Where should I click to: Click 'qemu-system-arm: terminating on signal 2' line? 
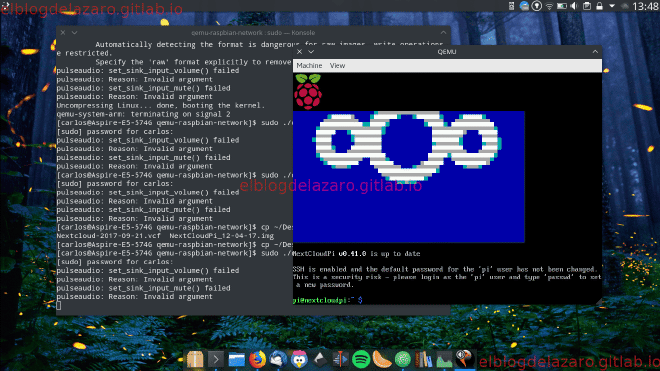click(144, 114)
